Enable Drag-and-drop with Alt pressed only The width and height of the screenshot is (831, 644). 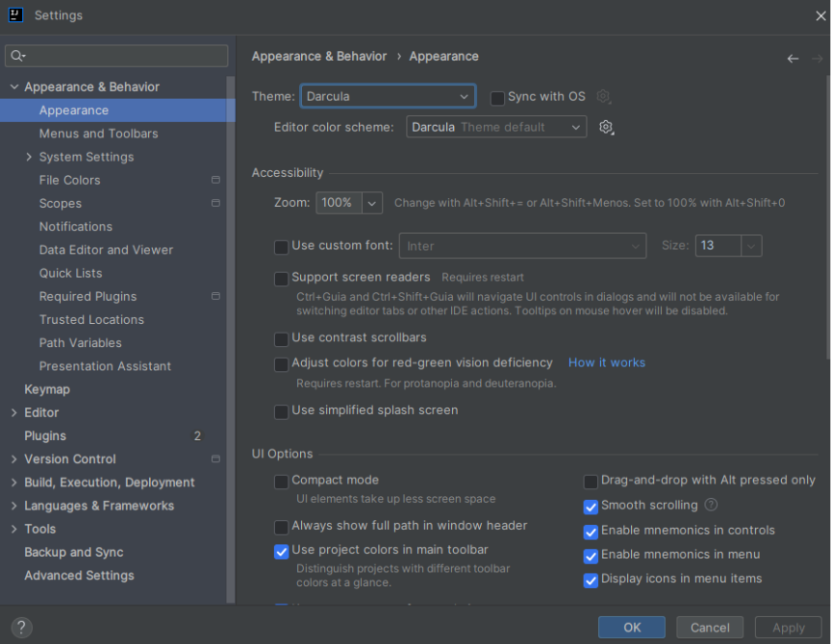tap(591, 482)
